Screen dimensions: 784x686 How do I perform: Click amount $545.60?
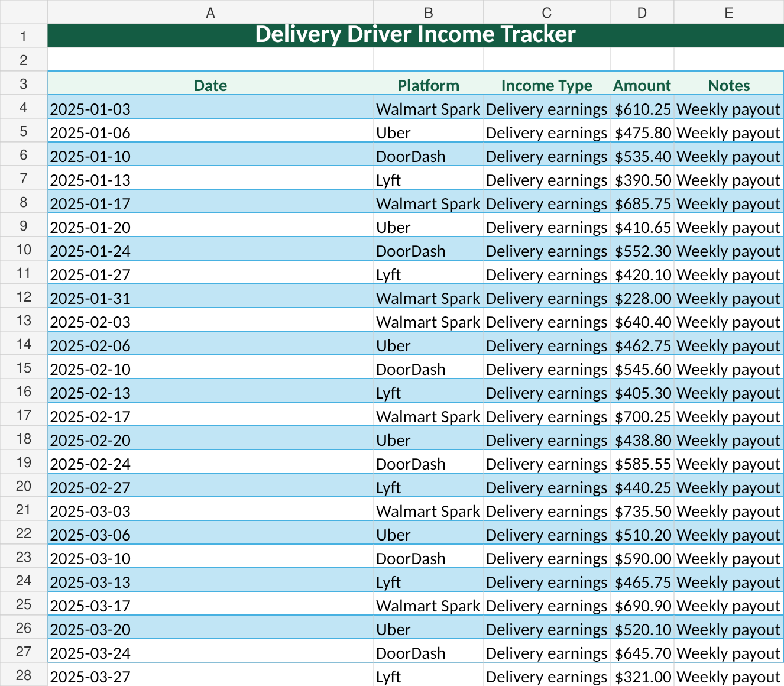(642, 367)
